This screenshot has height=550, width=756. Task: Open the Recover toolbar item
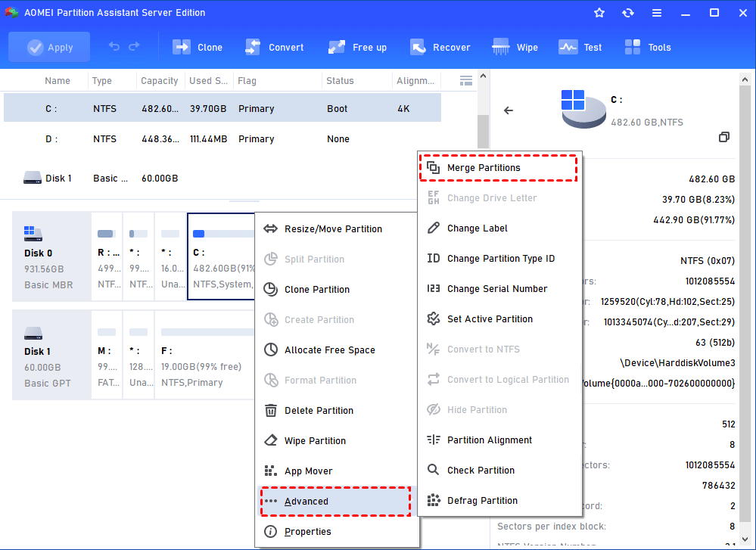440,47
